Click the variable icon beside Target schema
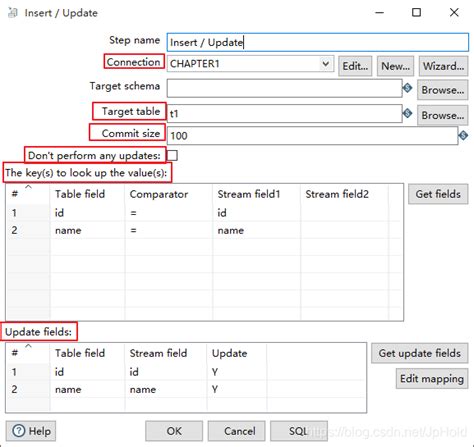Viewport: 474px width, 447px height. pyautogui.click(x=407, y=88)
